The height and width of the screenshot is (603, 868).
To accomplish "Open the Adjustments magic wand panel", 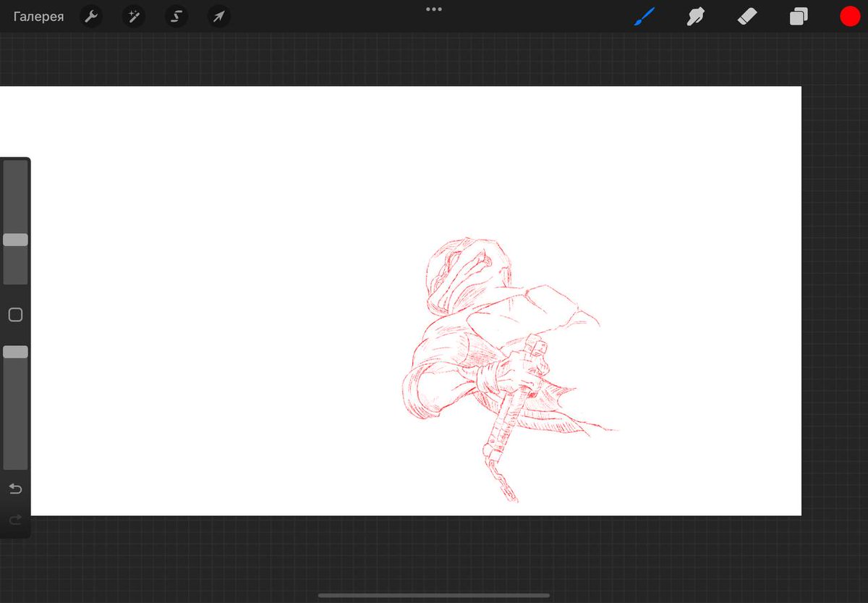I will (x=133, y=16).
